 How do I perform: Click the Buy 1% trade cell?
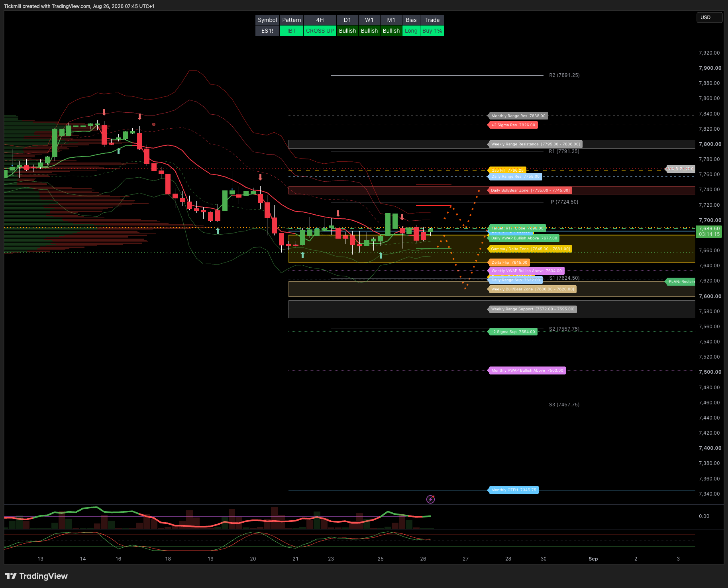click(x=432, y=31)
